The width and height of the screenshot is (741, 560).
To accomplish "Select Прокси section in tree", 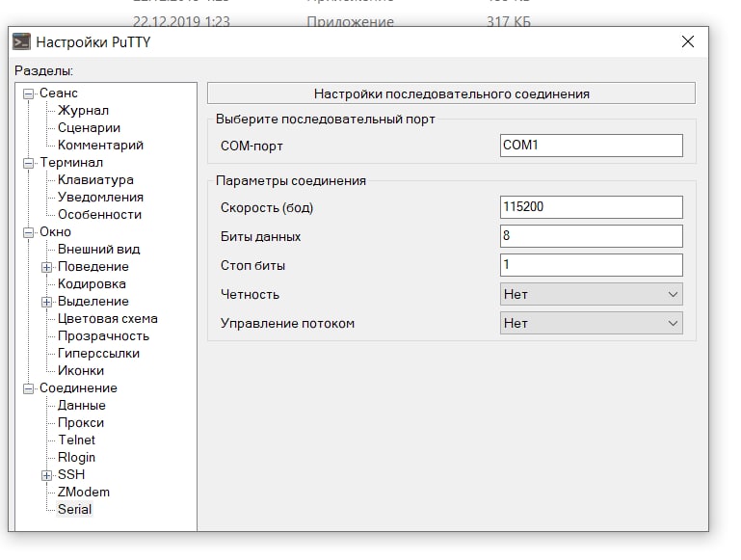I will coord(81,423).
